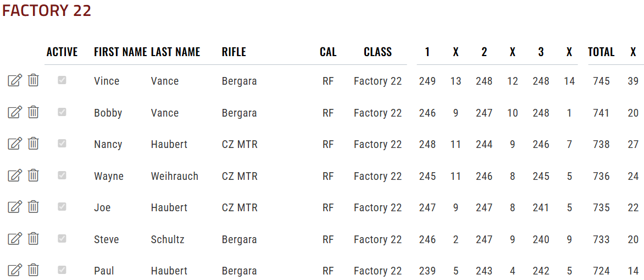Click the LAST NAME column header

point(175,52)
